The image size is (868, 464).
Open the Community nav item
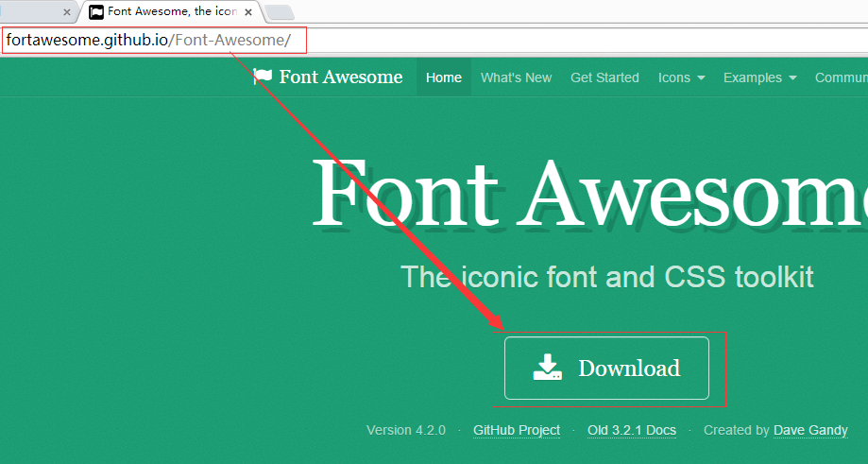841,77
